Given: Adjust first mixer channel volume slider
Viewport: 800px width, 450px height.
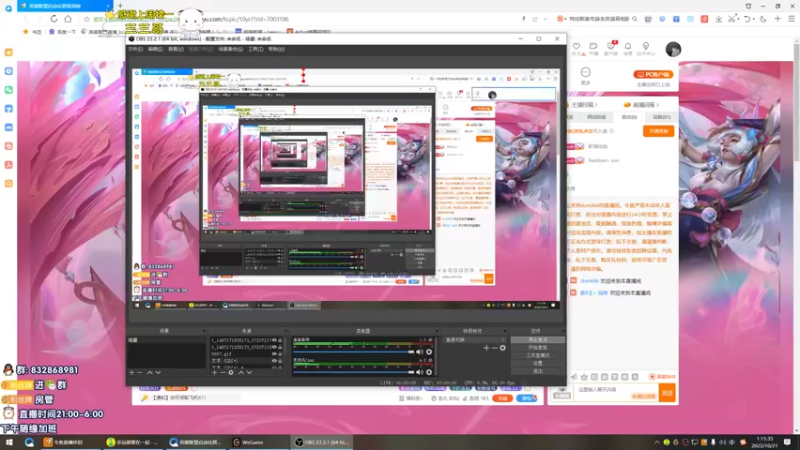Looking at the screenshot, I should (x=354, y=352).
